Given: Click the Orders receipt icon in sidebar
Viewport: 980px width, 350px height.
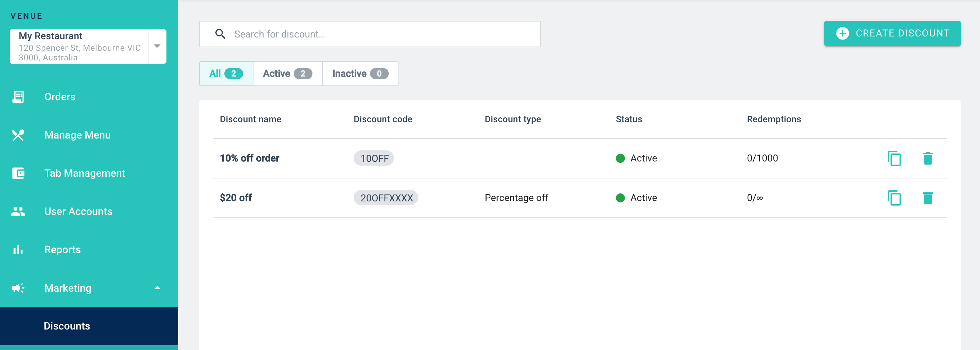Looking at the screenshot, I should pyautogui.click(x=18, y=97).
